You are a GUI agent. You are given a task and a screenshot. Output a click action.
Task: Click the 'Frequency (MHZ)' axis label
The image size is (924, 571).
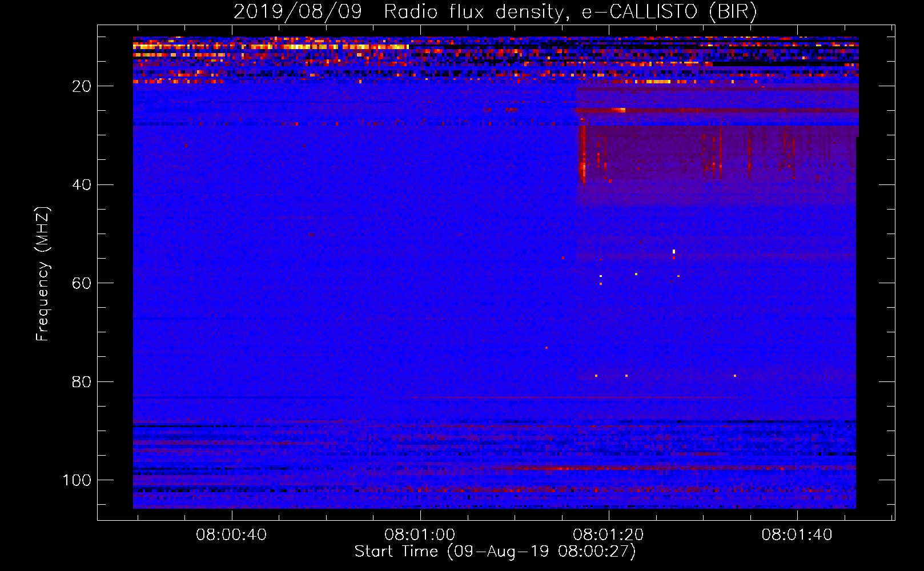point(43,274)
